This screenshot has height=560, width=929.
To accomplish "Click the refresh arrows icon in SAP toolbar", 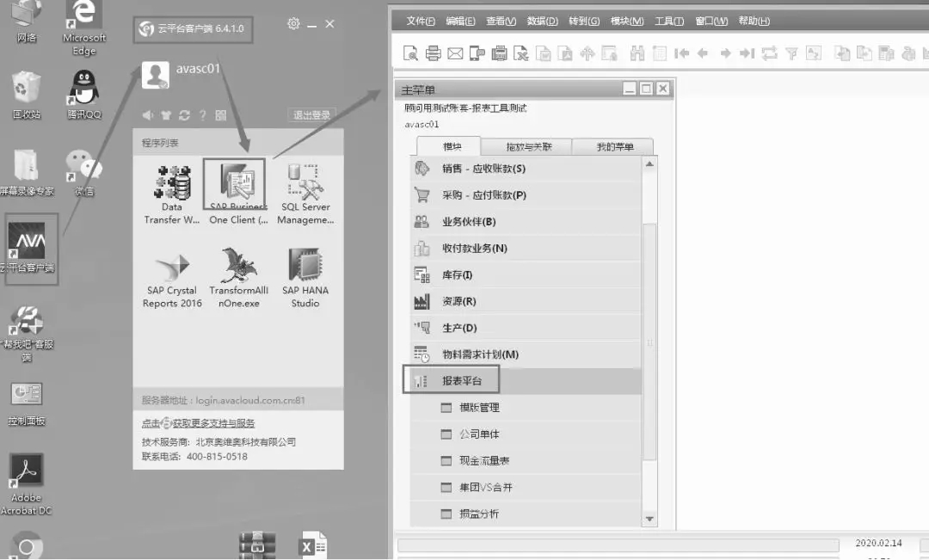I will click(769, 53).
